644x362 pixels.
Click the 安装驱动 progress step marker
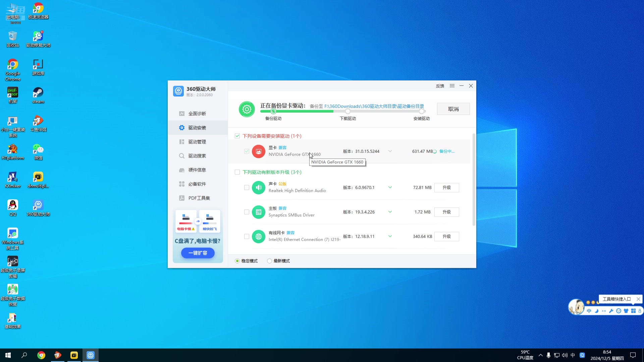[422, 111]
